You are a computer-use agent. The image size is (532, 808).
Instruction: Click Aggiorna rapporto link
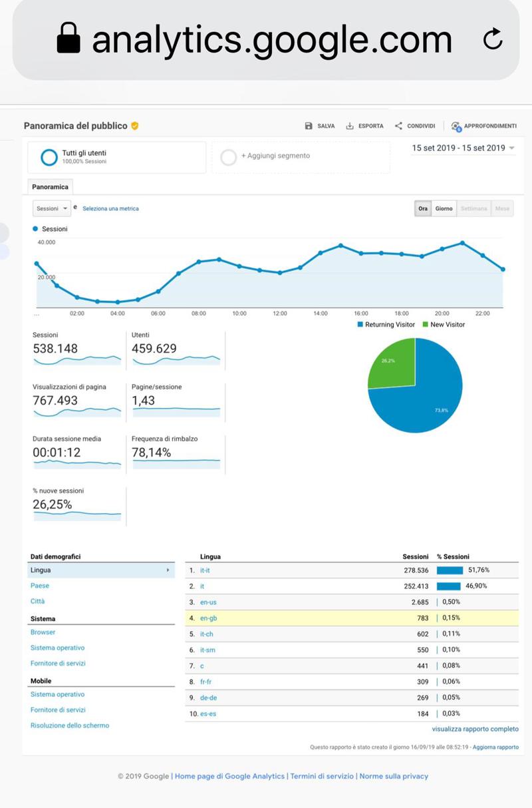point(495,747)
